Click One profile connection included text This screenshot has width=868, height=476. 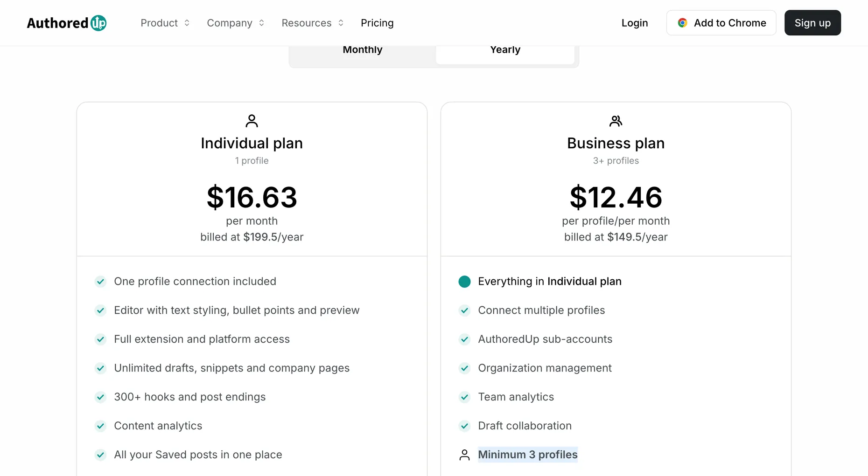click(195, 282)
